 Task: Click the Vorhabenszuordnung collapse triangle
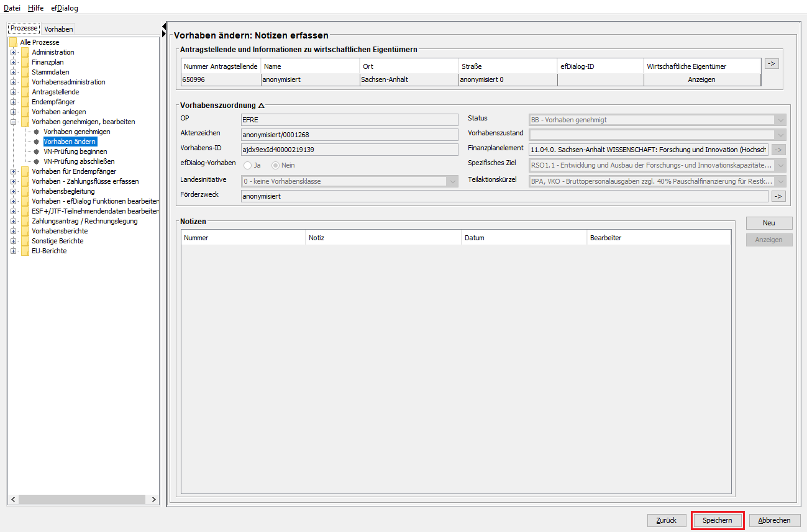click(x=261, y=106)
